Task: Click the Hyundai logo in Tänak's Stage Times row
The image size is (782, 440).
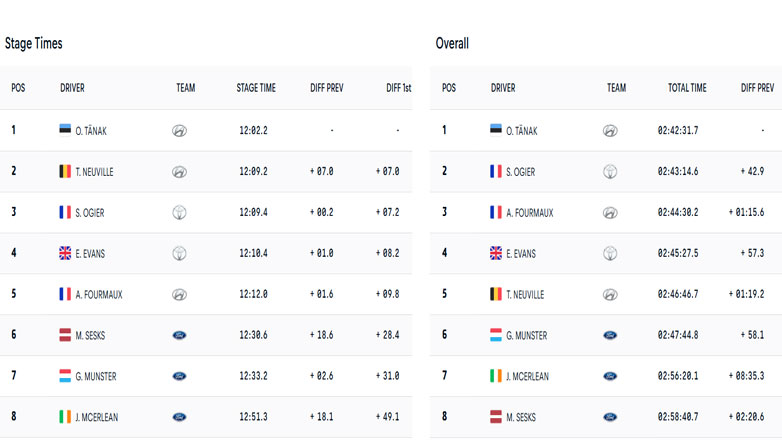Action: coord(180,130)
